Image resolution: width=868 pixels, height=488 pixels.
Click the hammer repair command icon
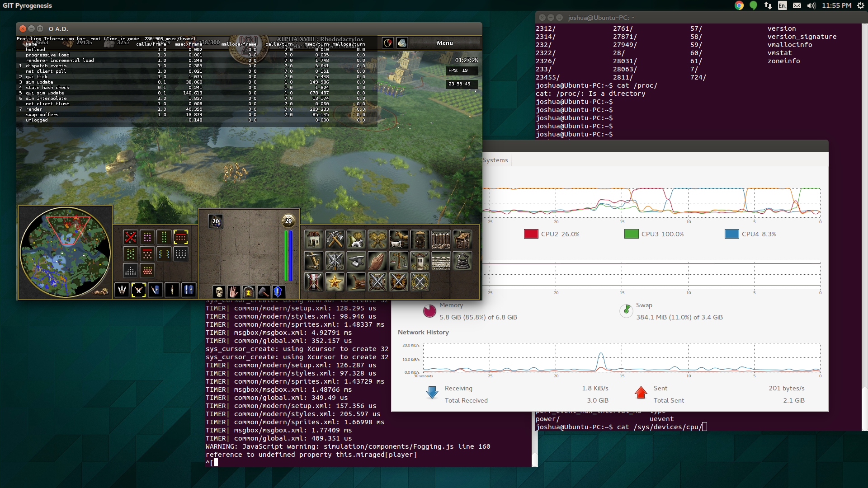[x=264, y=291]
